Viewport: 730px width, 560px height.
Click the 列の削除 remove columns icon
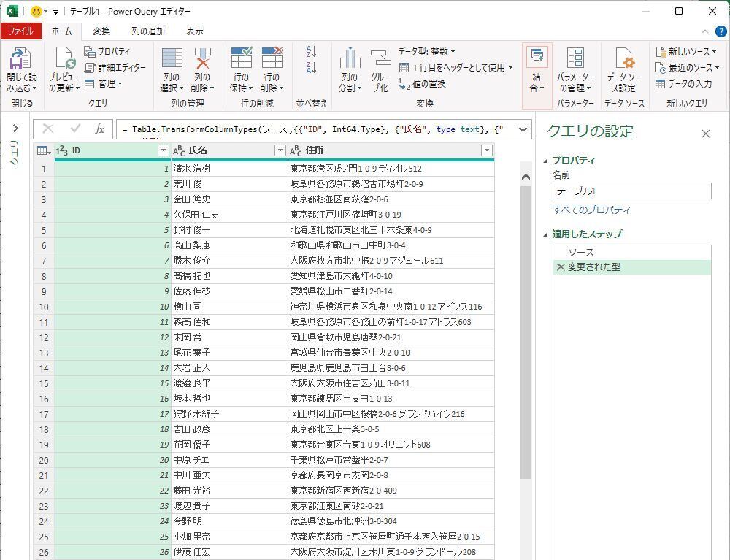(x=202, y=58)
